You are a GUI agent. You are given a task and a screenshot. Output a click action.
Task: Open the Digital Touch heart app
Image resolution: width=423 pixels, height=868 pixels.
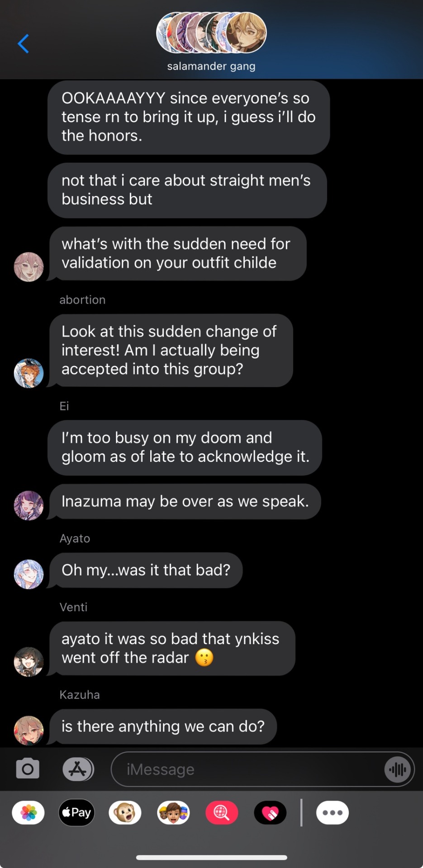(x=270, y=812)
